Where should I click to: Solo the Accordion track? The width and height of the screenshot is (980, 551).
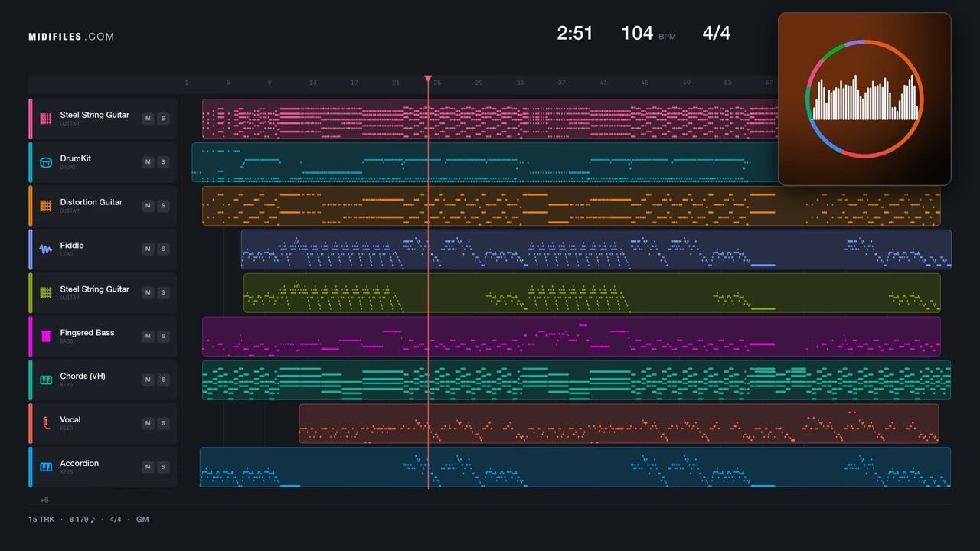162,467
